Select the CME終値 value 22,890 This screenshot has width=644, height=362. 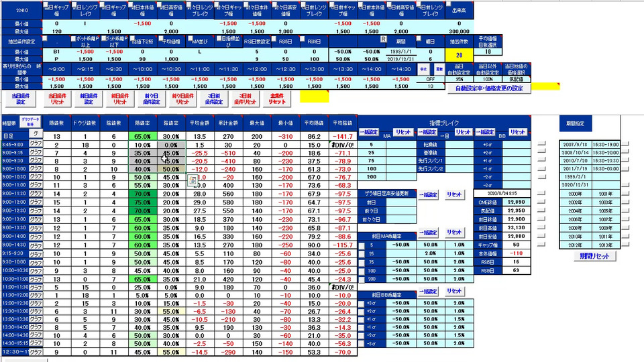coord(516,202)
